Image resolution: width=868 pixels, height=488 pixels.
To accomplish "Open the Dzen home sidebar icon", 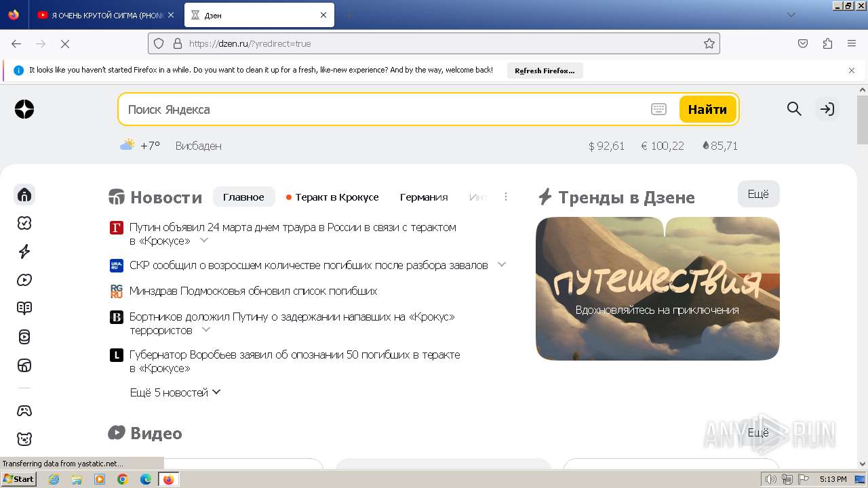I will [24, 195].
